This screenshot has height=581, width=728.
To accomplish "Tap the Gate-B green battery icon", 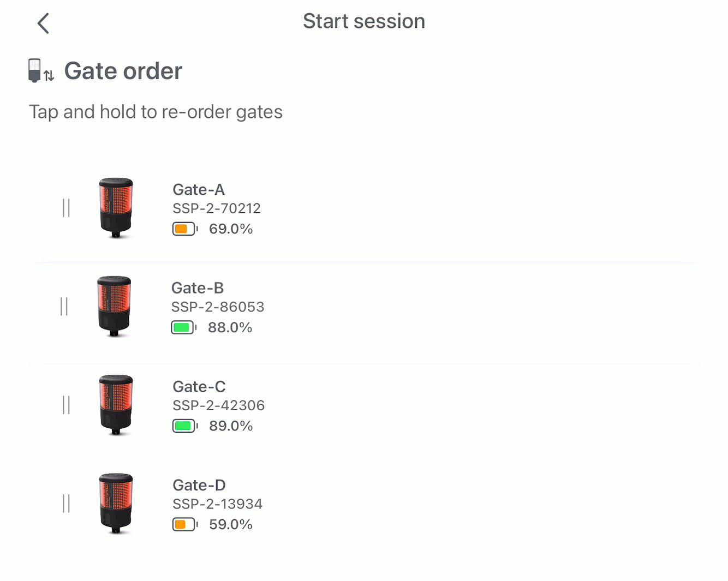I will (x=184, y=327).
